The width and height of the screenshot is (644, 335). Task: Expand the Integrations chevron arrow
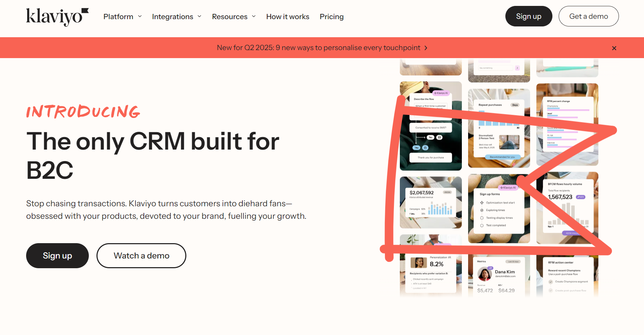tap(200, 16)
